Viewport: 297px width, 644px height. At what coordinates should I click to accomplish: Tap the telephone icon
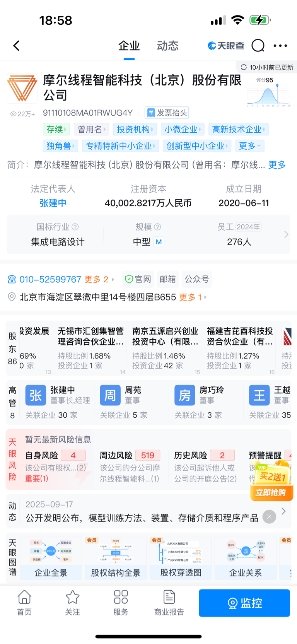[12, 279]
